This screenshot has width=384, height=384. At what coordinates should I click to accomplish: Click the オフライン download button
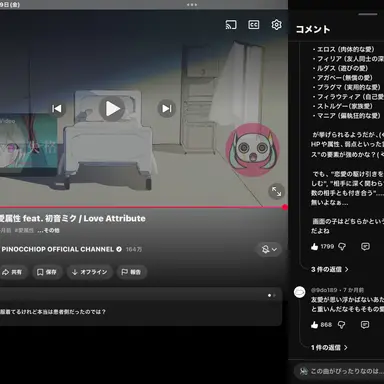pyautogui.click(x=90, y=272)
